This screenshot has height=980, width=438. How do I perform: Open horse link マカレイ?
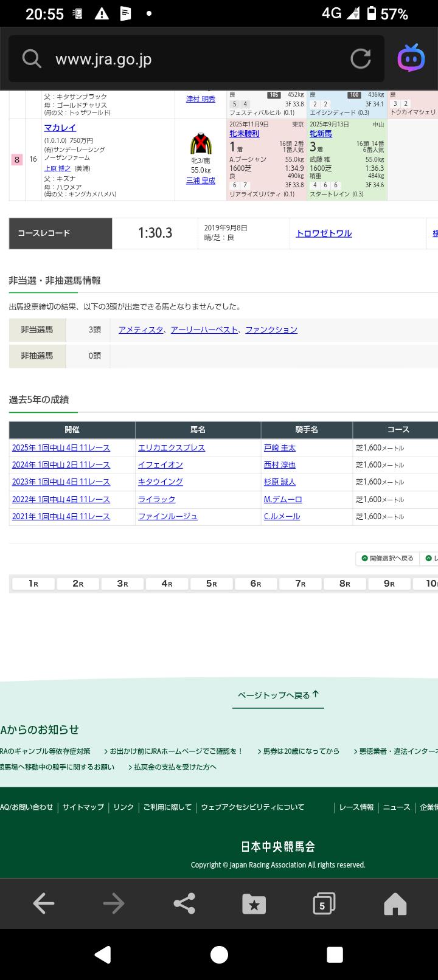coord(60,128)
